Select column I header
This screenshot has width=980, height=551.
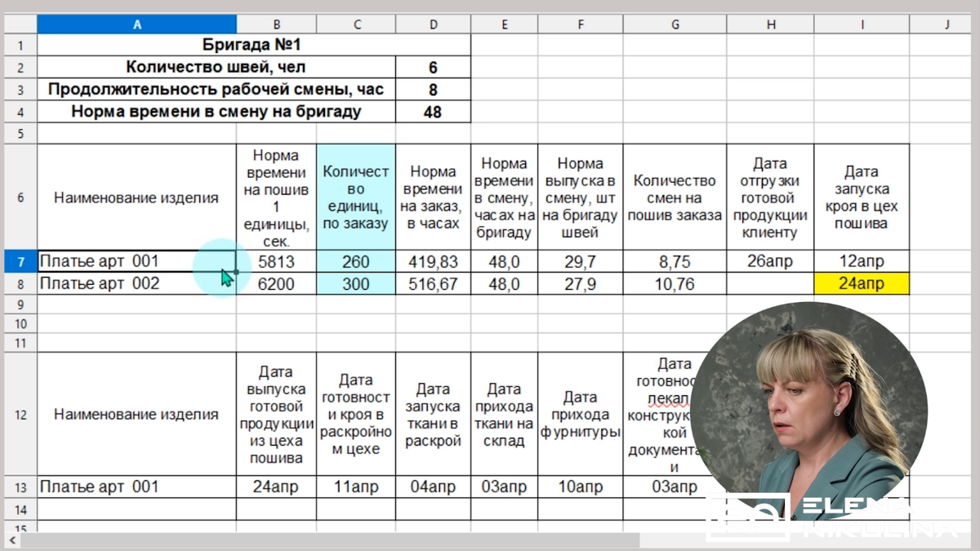point(862,24)
